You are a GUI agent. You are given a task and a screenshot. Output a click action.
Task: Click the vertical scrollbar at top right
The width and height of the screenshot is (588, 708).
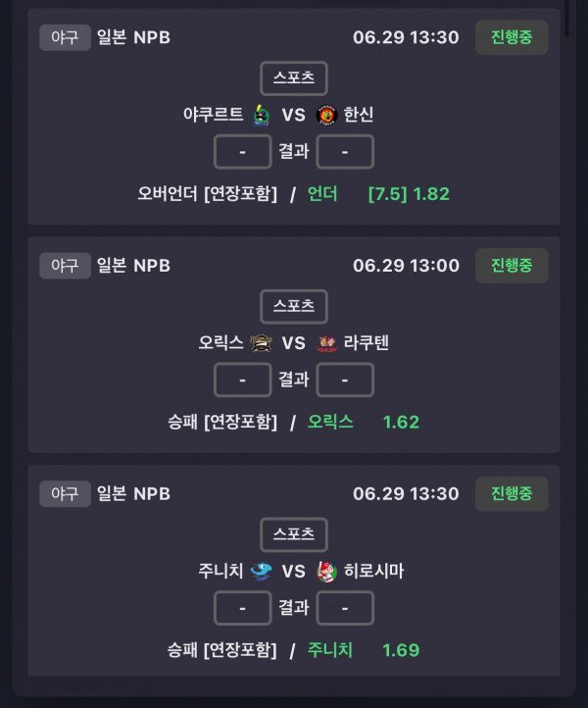tap(566, 18)
